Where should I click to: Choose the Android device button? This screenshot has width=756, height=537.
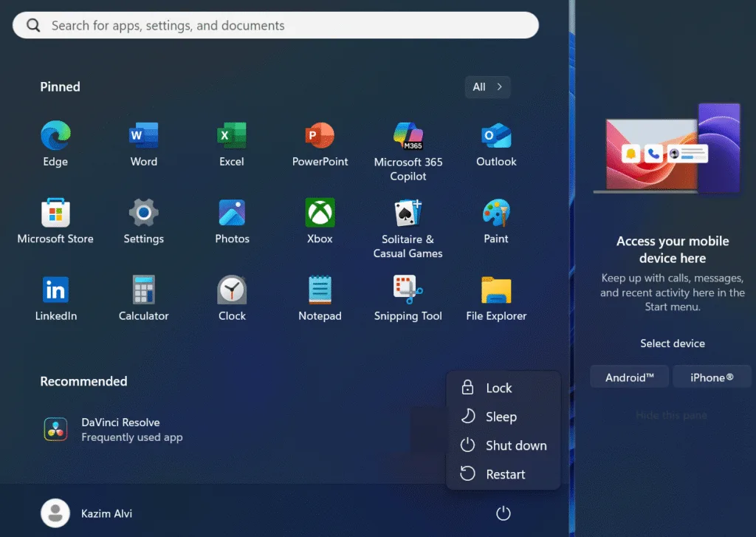pos(629,377)
